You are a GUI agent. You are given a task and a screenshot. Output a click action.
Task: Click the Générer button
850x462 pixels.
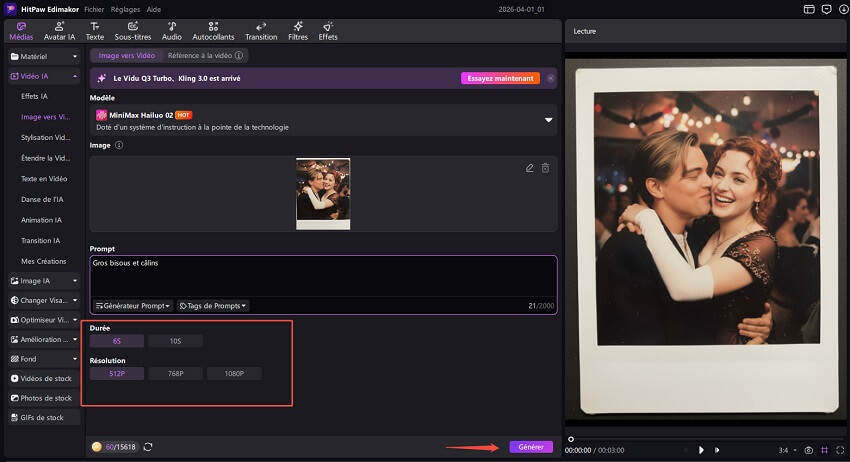point(530,447)
